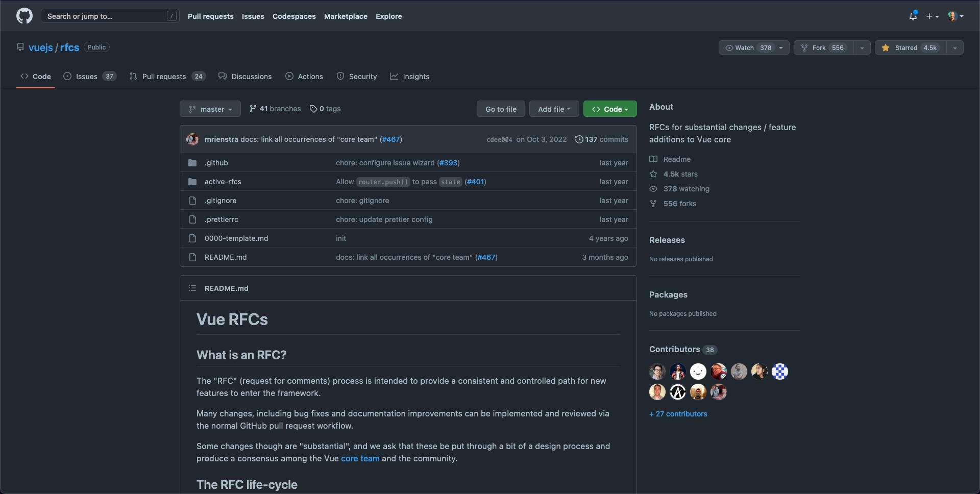This screenshot has width=980, height=494.
Task: Click the fork icon next to 556 forks
Action: coord(653,204)
